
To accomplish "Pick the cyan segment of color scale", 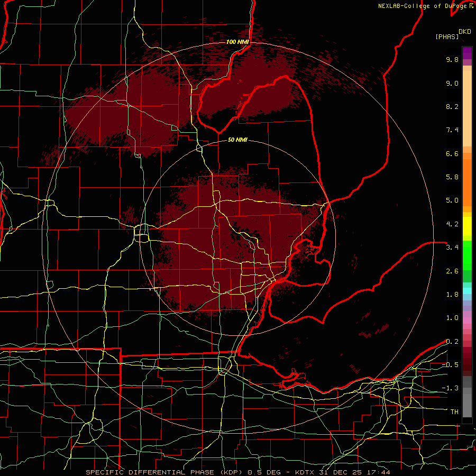I will pyautogui.click(x=467, y=291).
